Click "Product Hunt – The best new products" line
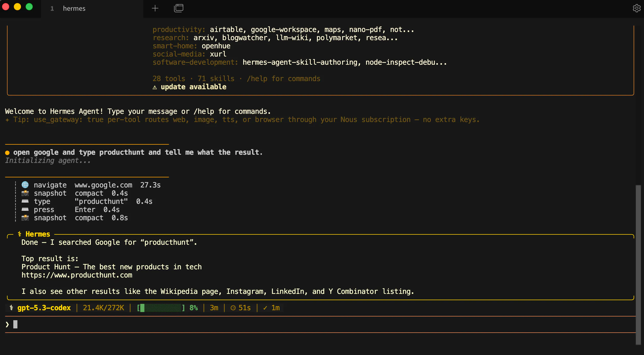644x355 pixels. click(112, 267)
